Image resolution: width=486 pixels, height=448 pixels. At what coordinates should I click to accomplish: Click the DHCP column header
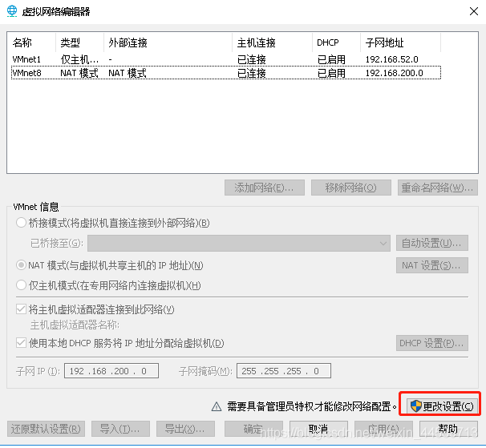coord(336,42)
